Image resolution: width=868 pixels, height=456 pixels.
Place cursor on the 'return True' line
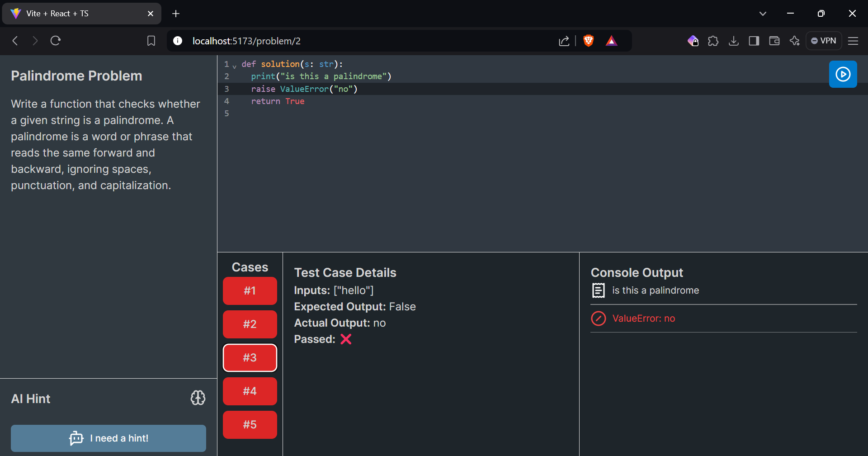pos(278,101)
